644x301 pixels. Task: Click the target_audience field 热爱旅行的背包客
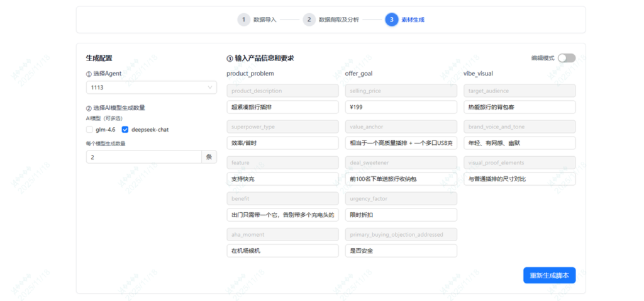click(519, 107)
